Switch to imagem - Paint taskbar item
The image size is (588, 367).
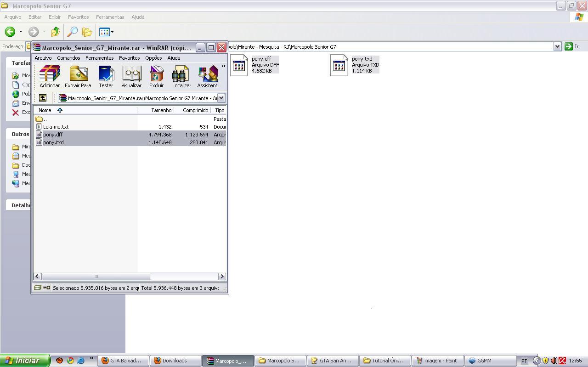[x=437, y=361]
